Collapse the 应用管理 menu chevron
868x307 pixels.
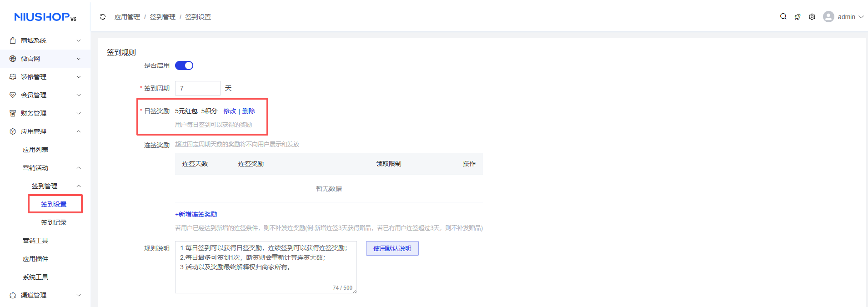[x=79, y=131]
